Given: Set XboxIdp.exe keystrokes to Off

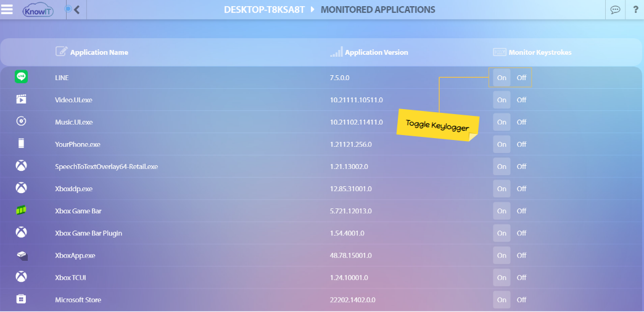Looking at the screenshot, I should (522, 189).
